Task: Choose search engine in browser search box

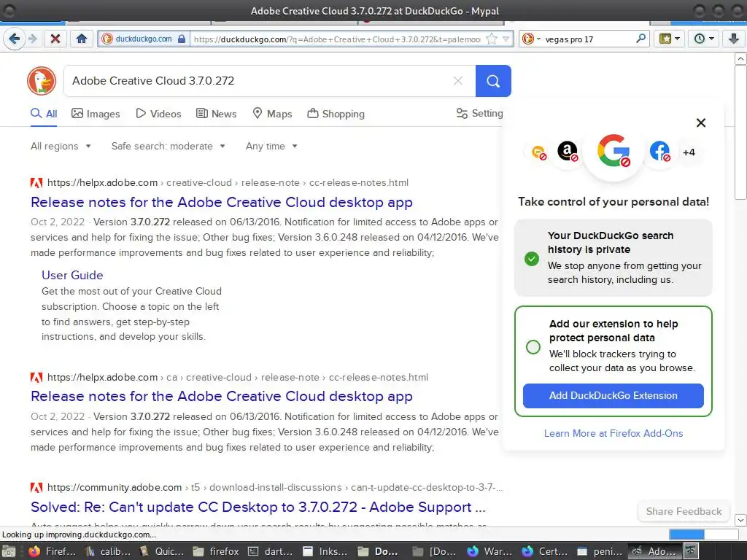Action: pyautogui.click(x=531, y=39)
